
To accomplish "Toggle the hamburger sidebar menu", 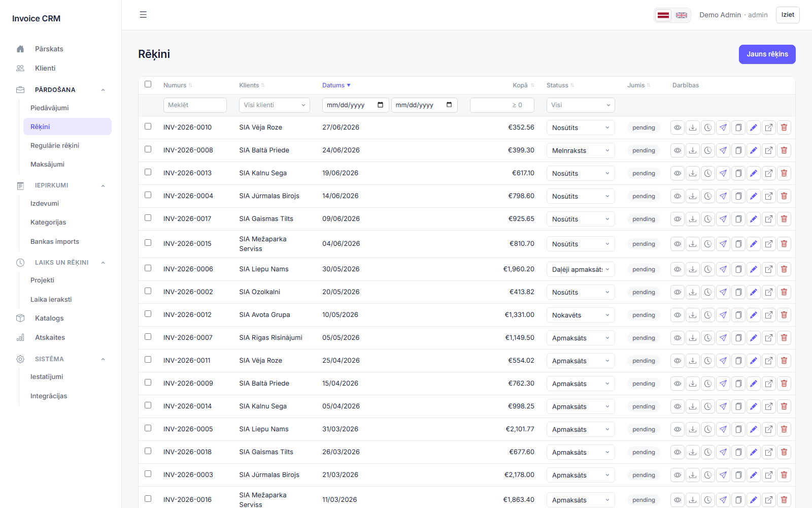I will [143, 15].
